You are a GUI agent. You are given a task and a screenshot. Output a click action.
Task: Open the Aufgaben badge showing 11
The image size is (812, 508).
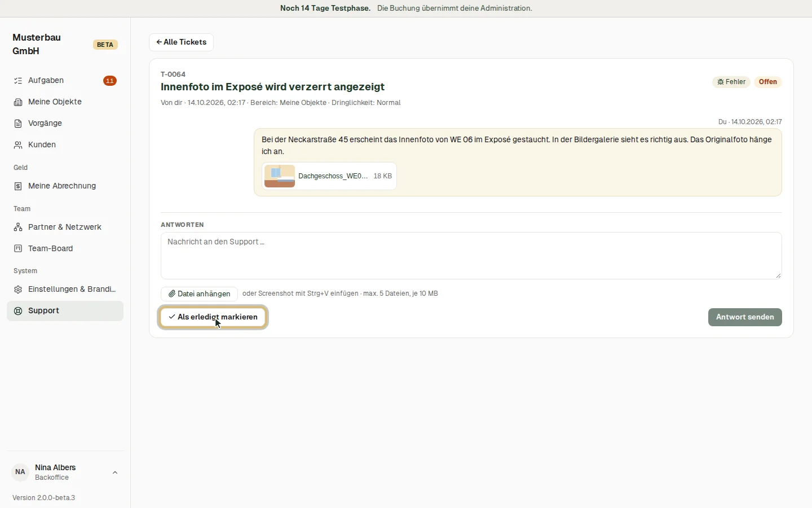click(x=110, y=81)
